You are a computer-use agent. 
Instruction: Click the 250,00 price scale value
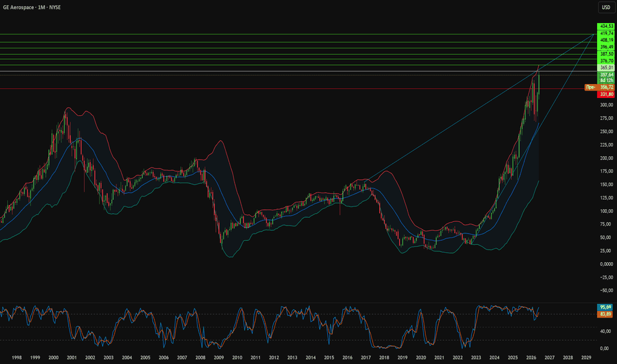coord(606,132)
